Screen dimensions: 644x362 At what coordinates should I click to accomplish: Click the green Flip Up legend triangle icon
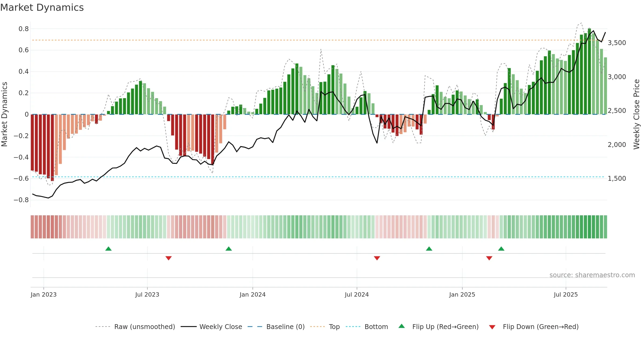(x=402, y=326)
